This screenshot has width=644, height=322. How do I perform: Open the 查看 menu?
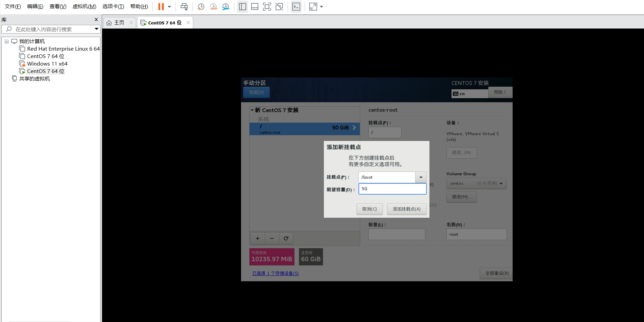click(x=58, y=6)
